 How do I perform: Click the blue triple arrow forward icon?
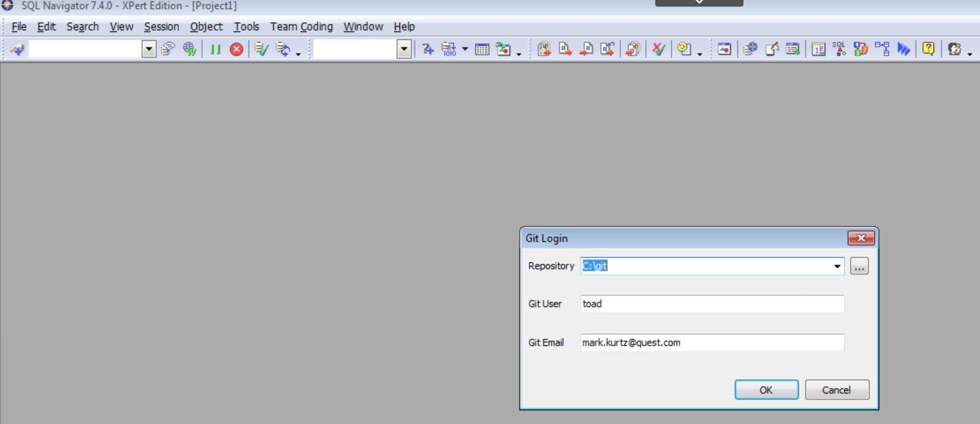click(903, 49)
